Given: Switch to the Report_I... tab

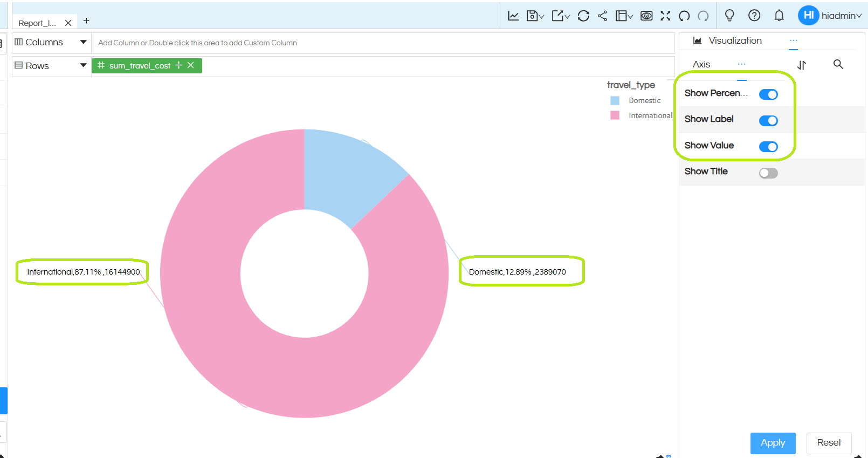Looking at the screenshot, I should coord(37,23).
